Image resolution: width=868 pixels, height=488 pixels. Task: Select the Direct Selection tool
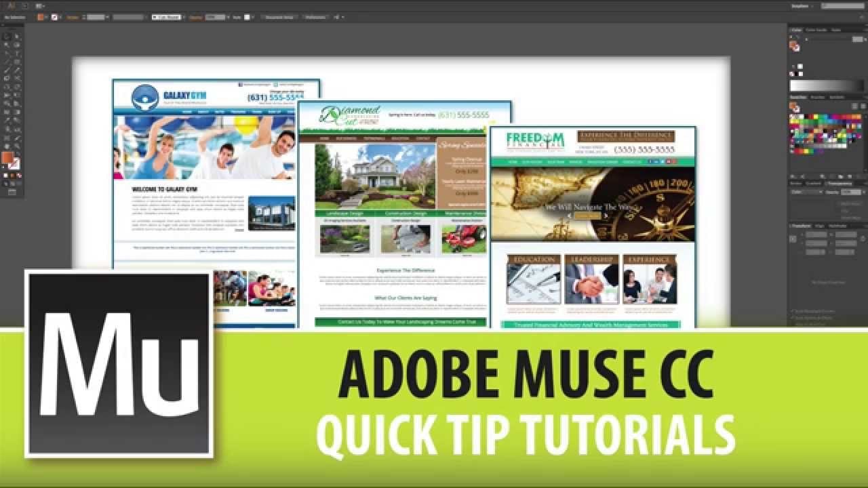(x=16, y=36)
